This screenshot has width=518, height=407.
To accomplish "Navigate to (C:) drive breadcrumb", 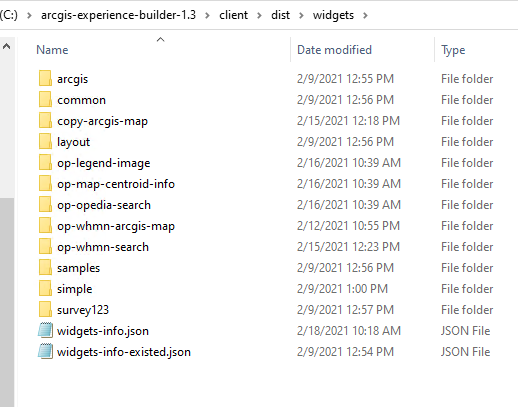I will (x=9, y=15).
